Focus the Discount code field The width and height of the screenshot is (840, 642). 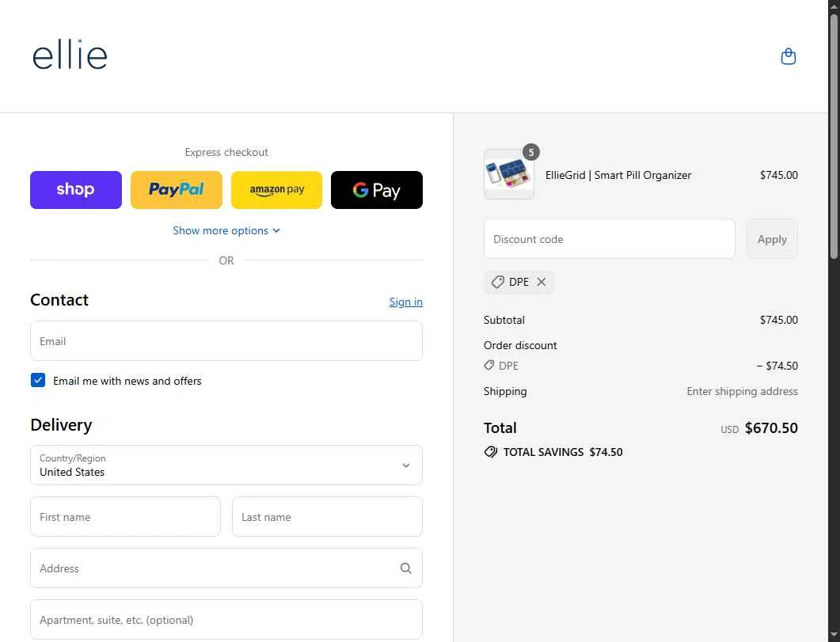pyautogui.click(x=609, y=239)
